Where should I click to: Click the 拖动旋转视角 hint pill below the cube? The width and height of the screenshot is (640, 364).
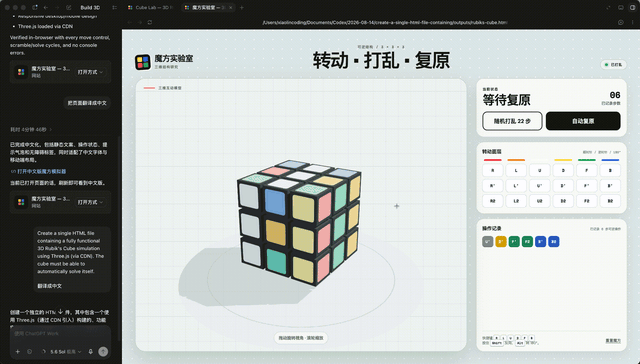coord(301,338)
